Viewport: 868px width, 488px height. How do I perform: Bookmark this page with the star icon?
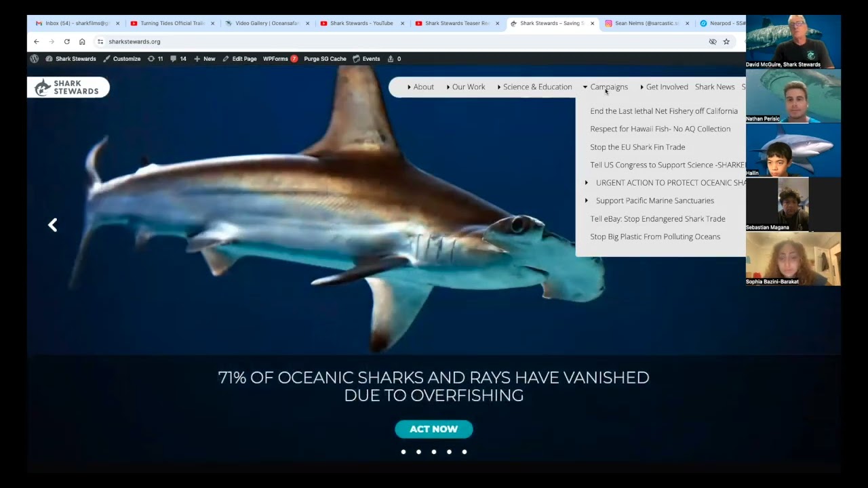click(726, 41)
